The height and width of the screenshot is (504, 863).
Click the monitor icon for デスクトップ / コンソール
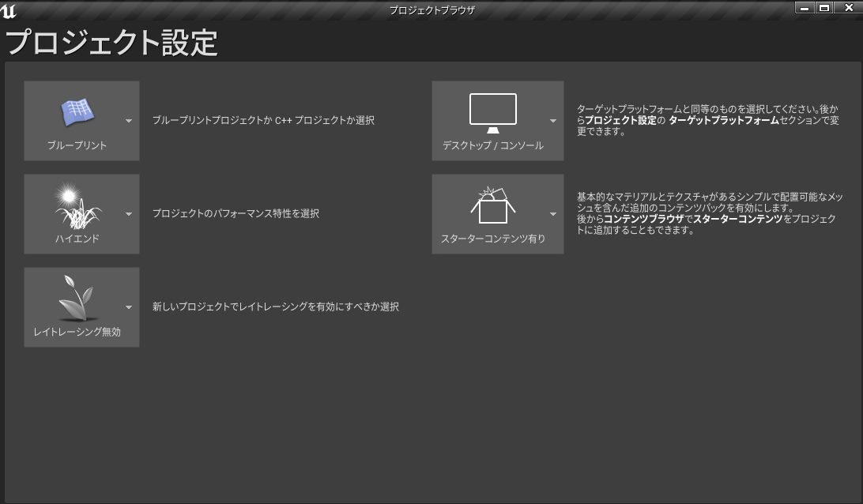[494, 111]
